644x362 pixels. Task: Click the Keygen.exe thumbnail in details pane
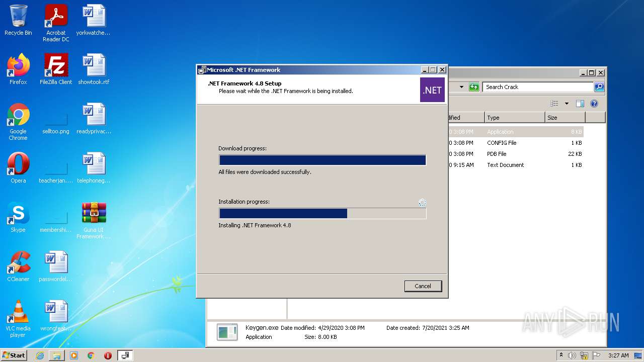pos(227,332)
